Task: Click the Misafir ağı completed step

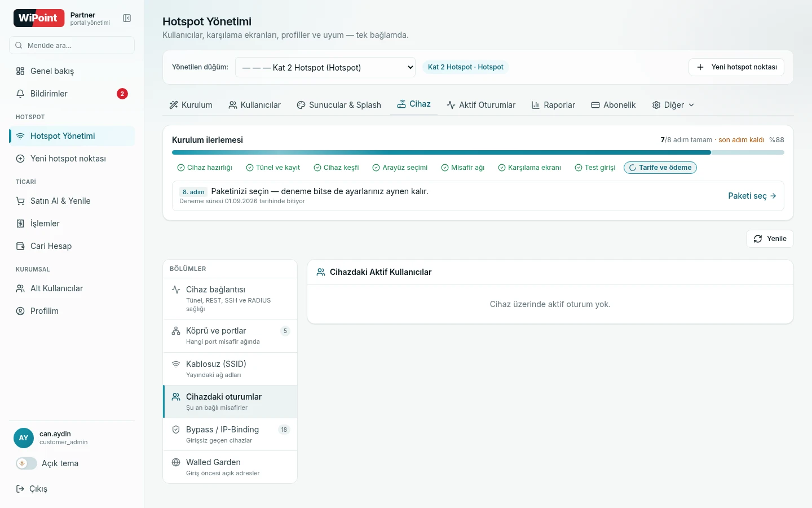Action: [x=463, y=168]
